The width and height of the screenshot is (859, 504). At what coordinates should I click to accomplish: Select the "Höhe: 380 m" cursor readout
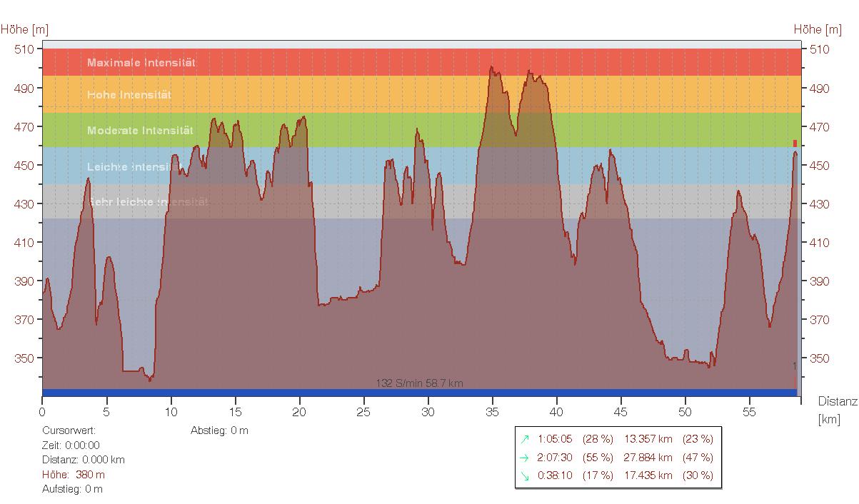click(x=74, y=475)
